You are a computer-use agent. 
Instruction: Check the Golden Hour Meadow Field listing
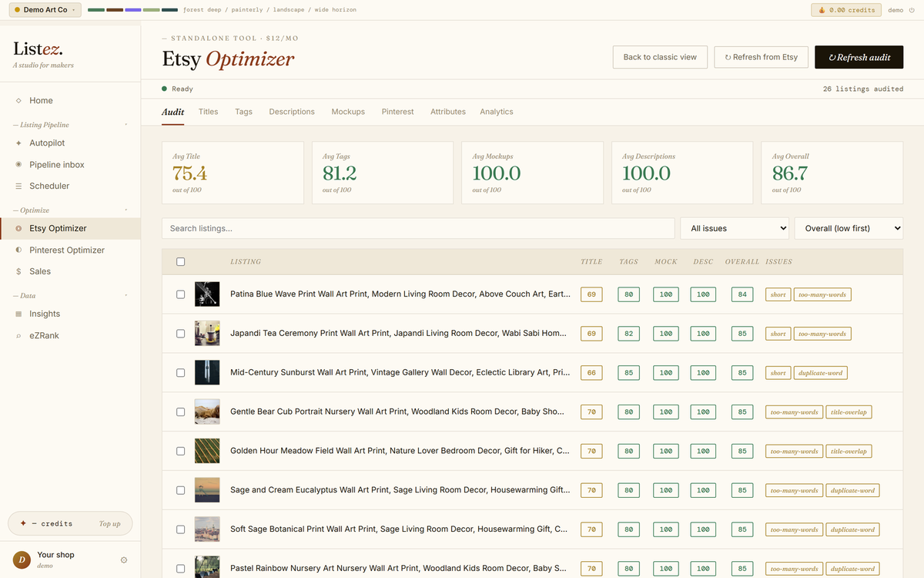(180, 451)
